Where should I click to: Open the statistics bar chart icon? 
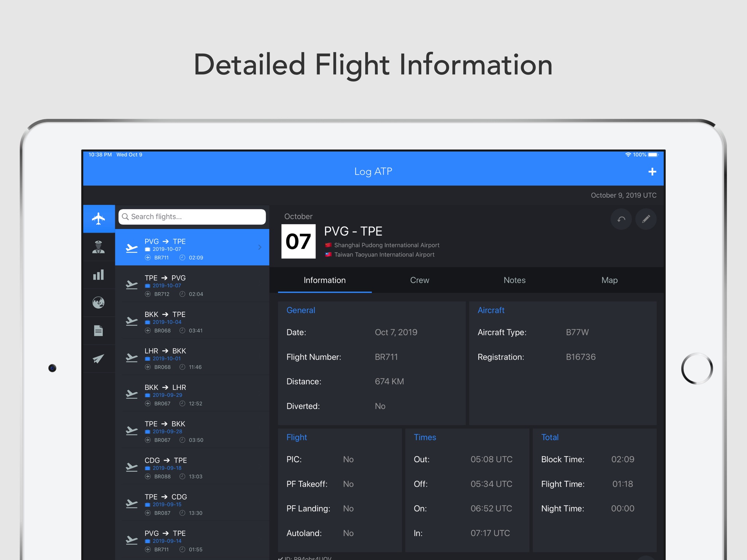click(x=98, y=275)
